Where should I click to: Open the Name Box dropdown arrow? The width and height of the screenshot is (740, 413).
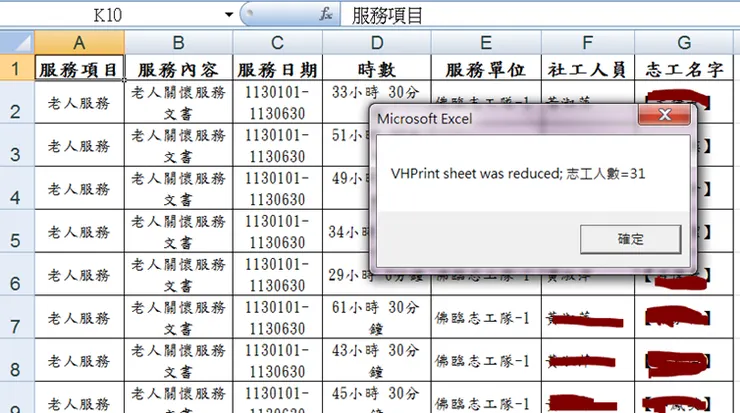(x=229, y=15)
